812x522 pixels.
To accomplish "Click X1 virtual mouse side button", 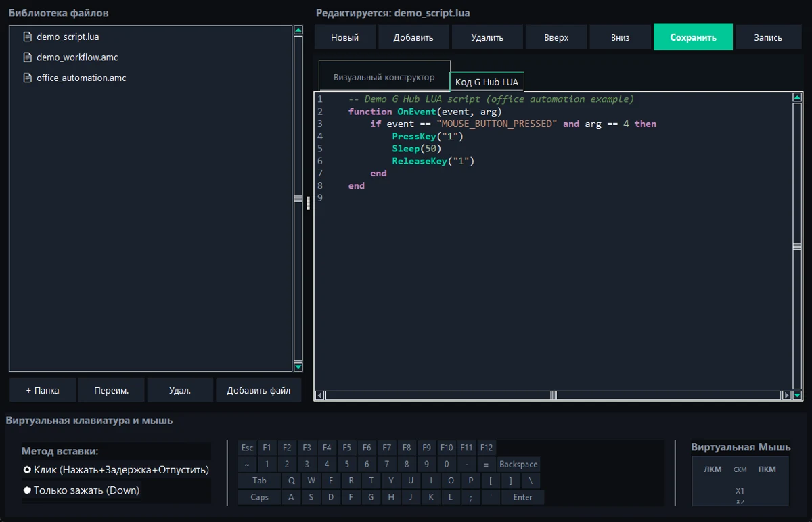I will point(740,491).
